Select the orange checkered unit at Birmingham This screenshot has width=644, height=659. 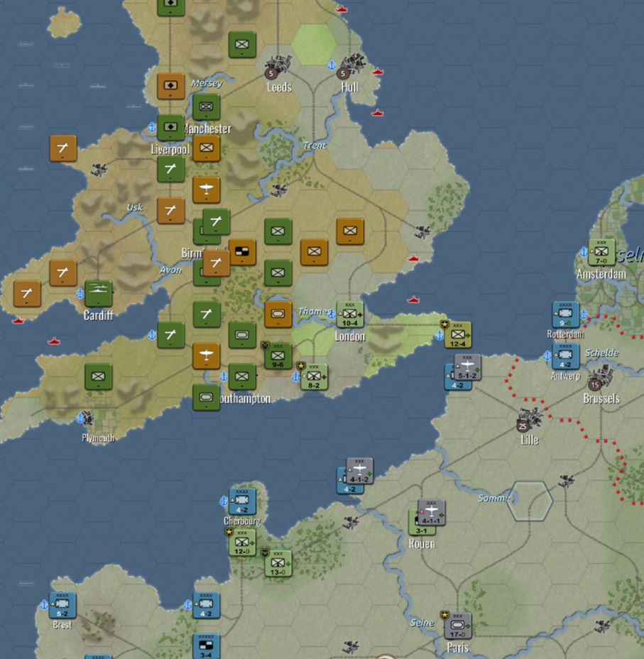tap(242, 252)
